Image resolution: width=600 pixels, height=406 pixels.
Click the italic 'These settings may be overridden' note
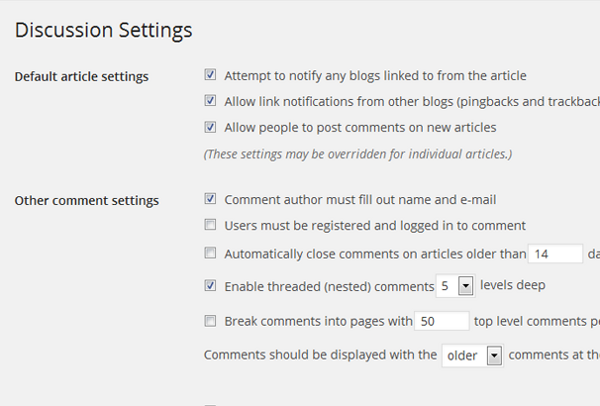pyautogui.click(x=357, y=154)
